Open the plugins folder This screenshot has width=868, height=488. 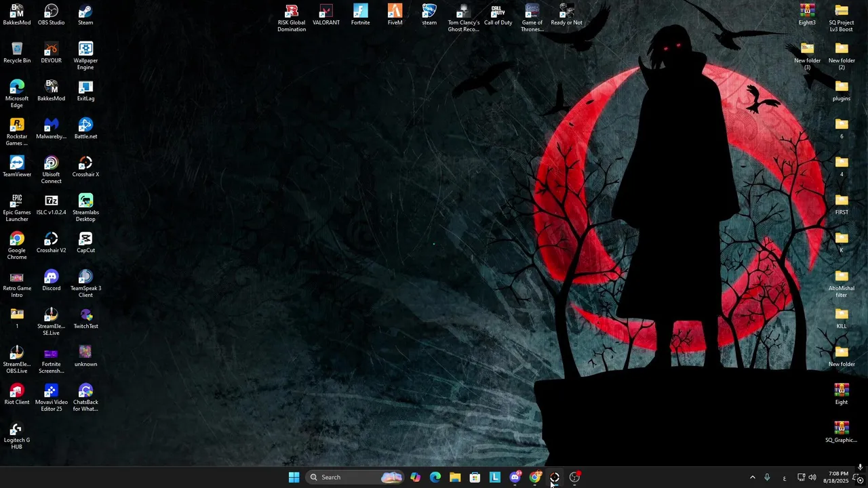pos(842,91)
